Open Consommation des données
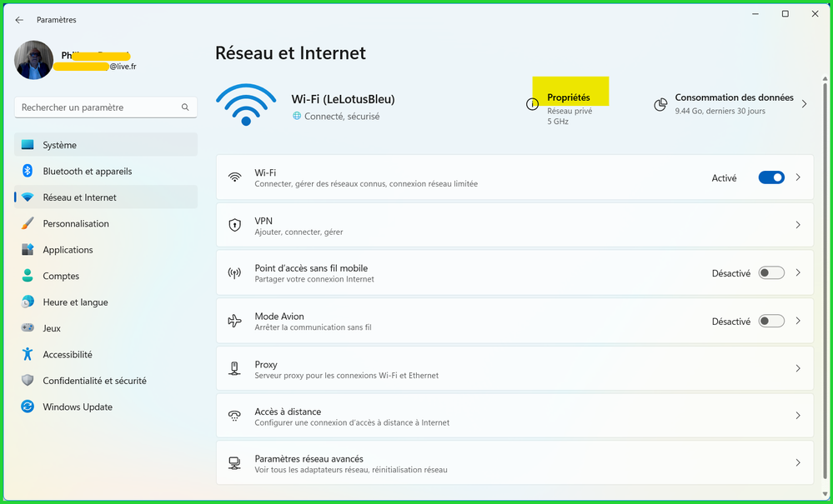Viewport: 833px width, 504px height. [734, 97]
